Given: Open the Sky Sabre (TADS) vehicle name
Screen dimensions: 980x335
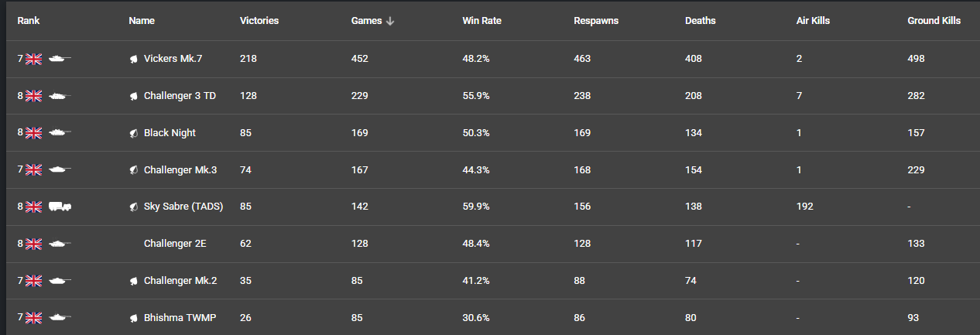Looking at the screenshot, I should [182, 207].
